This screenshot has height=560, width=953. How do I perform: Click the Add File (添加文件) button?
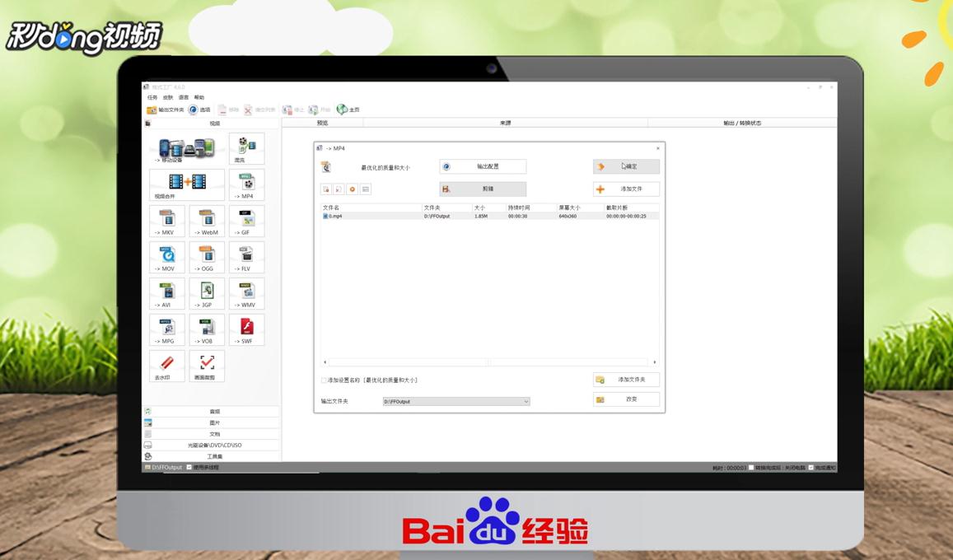pos(626,189)
